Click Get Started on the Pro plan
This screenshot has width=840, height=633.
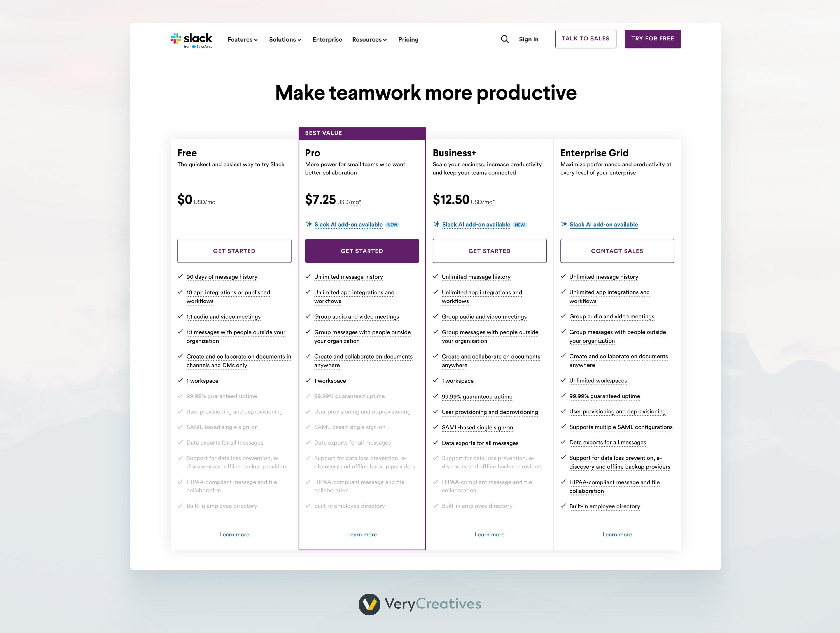click(362, 251)
